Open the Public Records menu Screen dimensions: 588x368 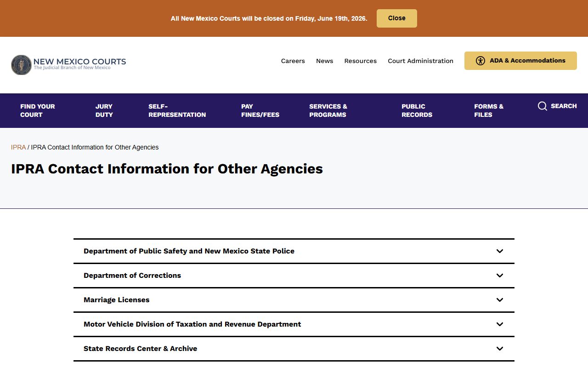(417, 110)
